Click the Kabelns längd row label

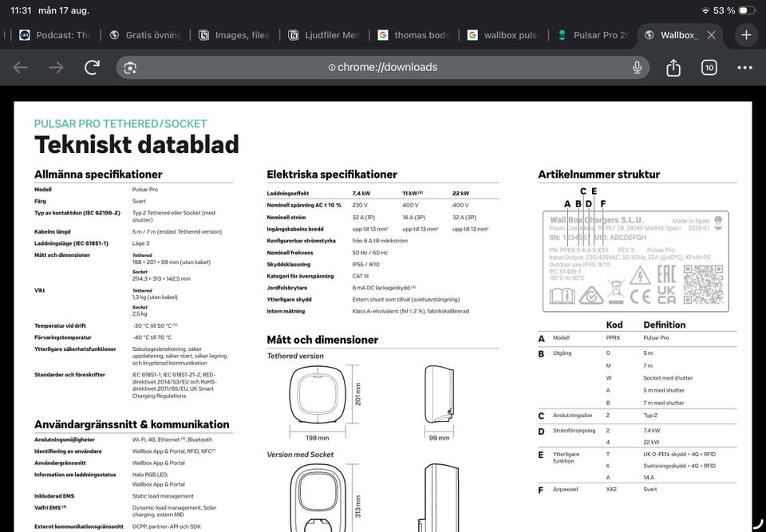pyautogui.click(x=53, y=231)
